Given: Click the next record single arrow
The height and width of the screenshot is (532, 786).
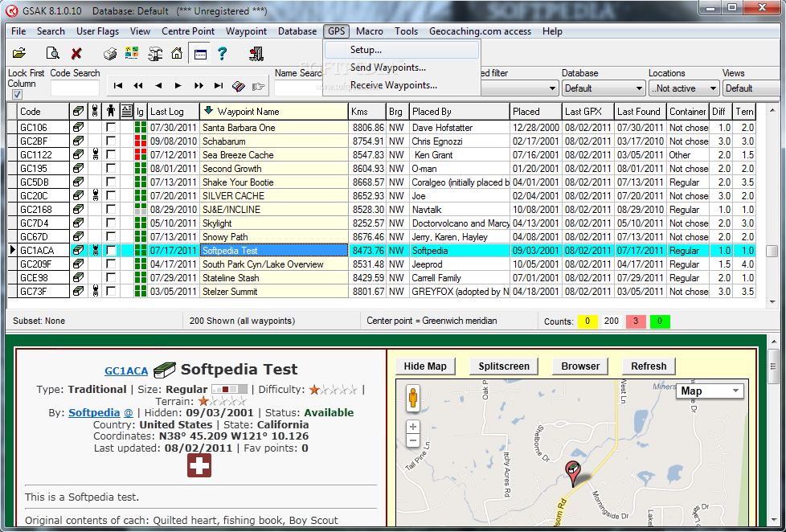Looking at the screenshot, I should click(x=178, y=86).
